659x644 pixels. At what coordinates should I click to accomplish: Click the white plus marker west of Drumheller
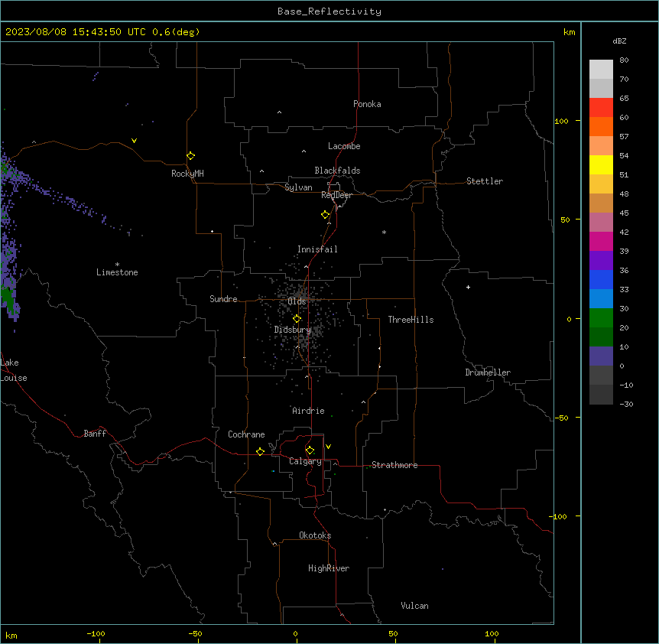point(468,287)
